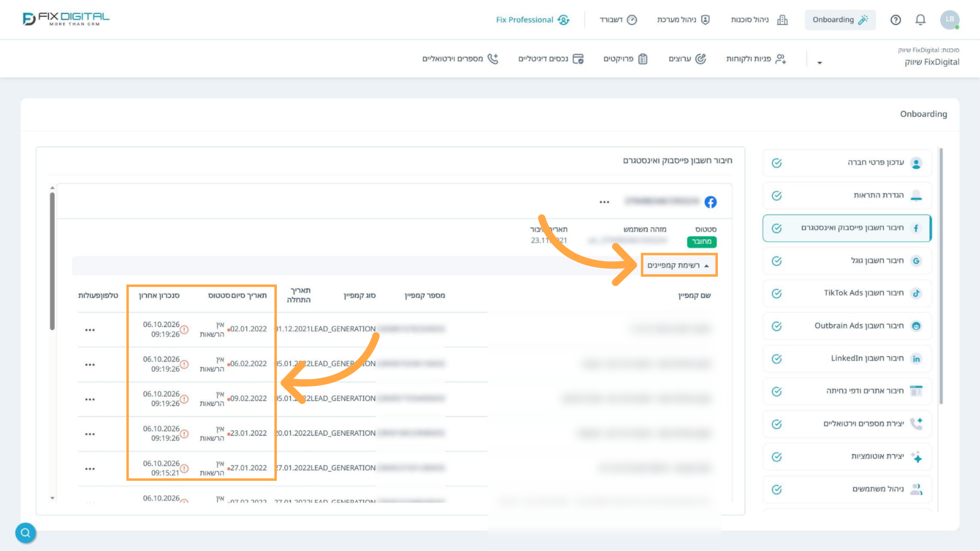Open the Fix Digital logo home link
The height and width of the screenshot is (551, 980).
coord(66,19)
